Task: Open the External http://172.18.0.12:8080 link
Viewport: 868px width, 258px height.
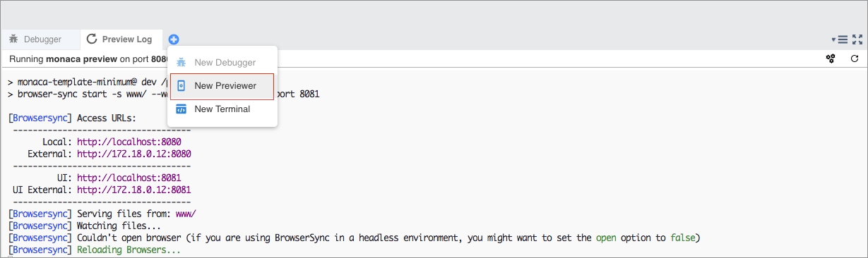Action: tap(134, 154)
